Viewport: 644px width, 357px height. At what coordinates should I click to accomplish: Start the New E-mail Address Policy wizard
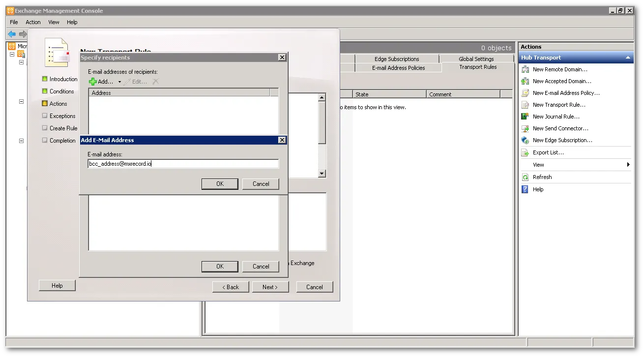(565, 92)
